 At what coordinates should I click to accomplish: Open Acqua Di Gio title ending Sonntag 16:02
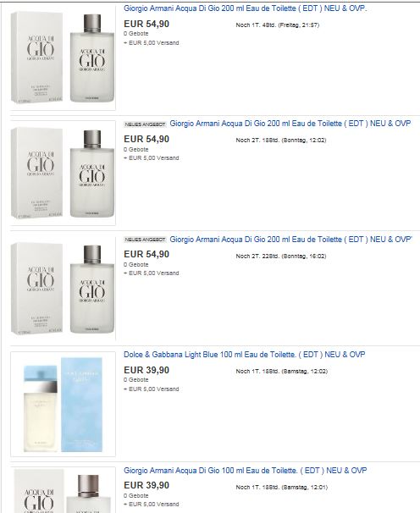point(290,240)
